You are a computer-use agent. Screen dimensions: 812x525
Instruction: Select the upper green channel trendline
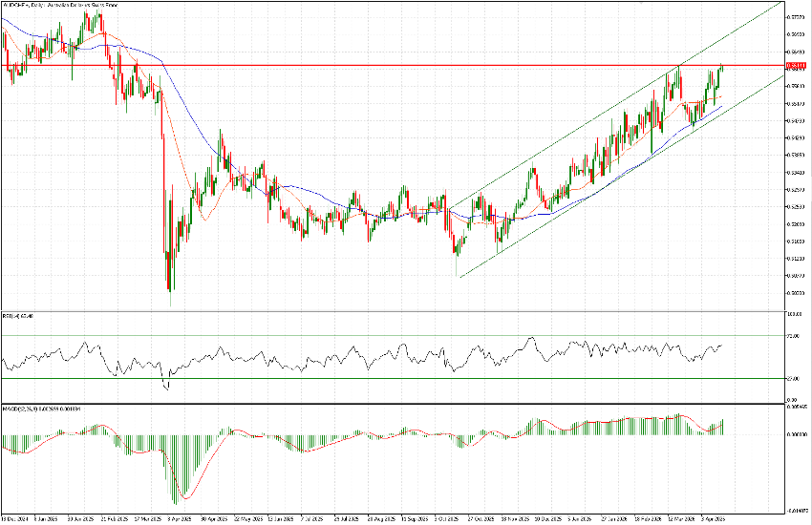pyautogui.click(x=573, y=132)
